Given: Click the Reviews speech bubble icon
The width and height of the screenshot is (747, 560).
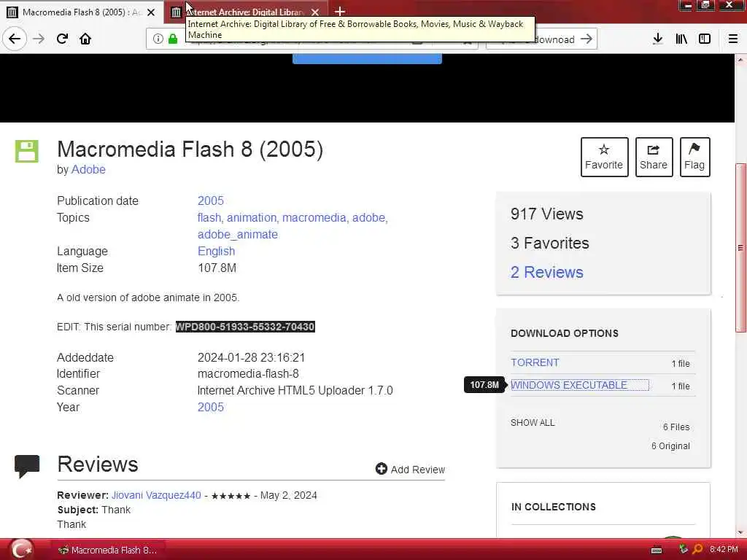Looking at the screenshot, I should coord(27,466).
